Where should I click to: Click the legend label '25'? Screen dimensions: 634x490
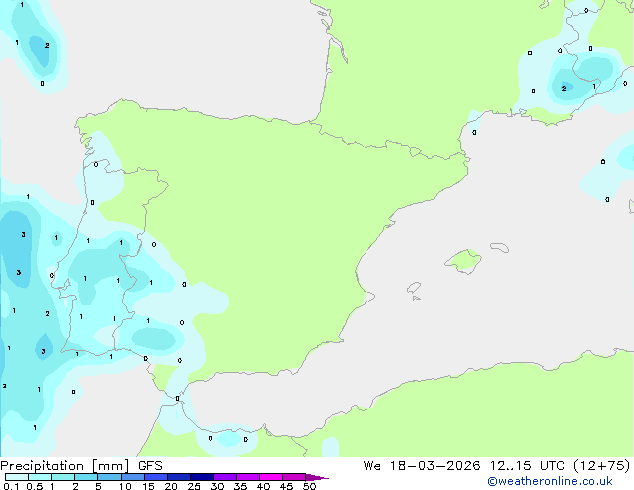click(x=194, y=486)
